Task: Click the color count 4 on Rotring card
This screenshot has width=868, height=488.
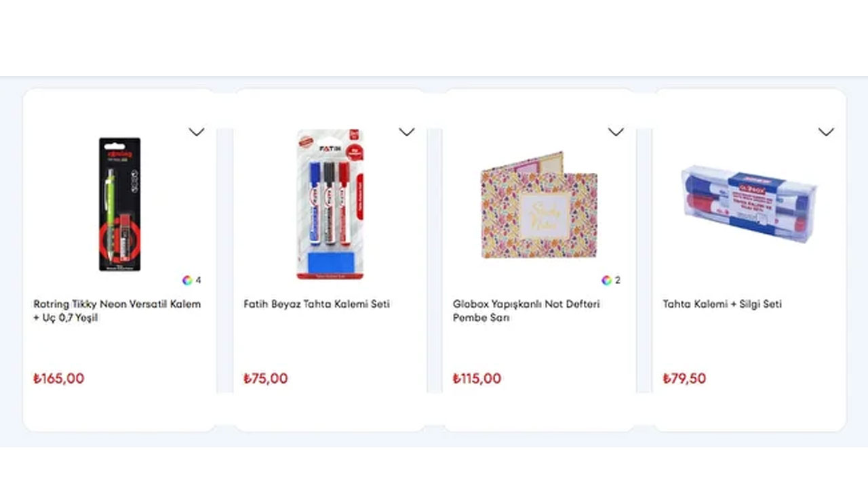Action: [x=198, y=280]
